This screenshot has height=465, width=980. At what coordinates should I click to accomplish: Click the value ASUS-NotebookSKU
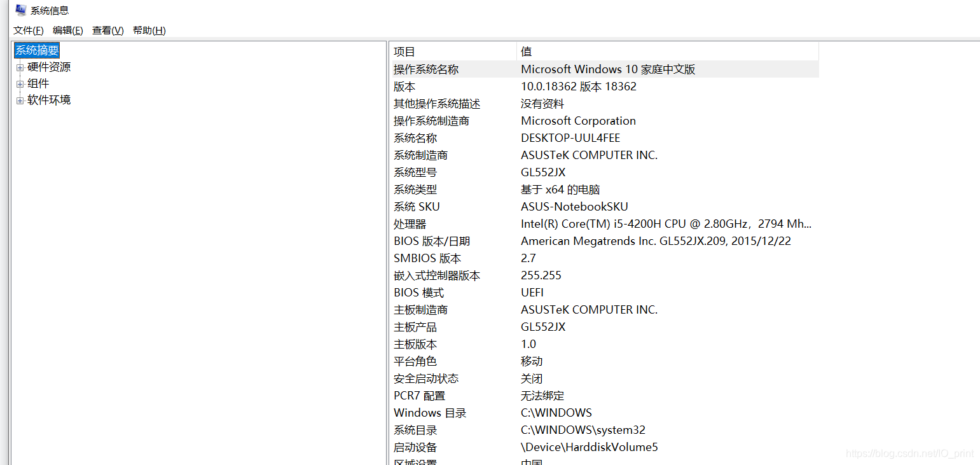574,207
